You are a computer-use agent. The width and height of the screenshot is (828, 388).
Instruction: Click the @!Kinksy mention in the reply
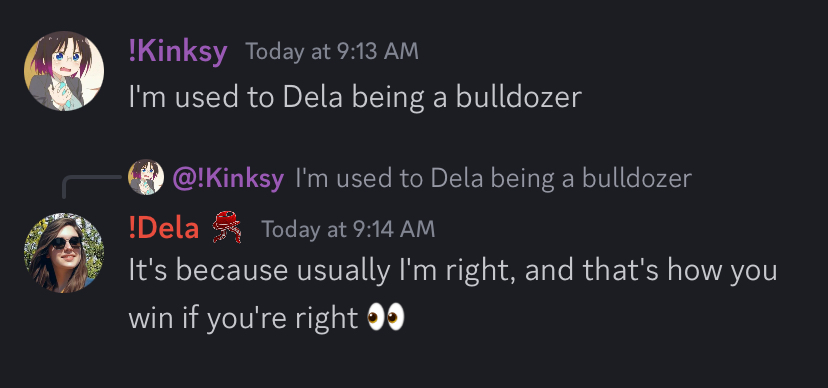coord(228,178)
